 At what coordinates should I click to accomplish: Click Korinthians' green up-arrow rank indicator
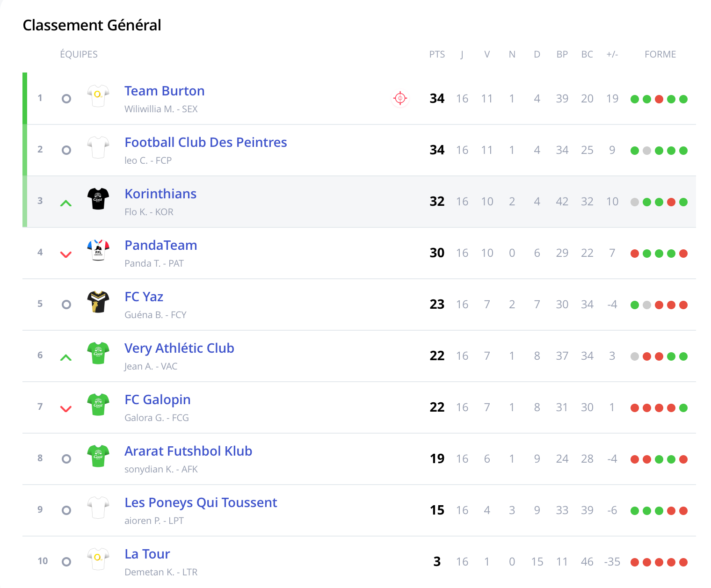pyautogui.click(x=66, y=203)
